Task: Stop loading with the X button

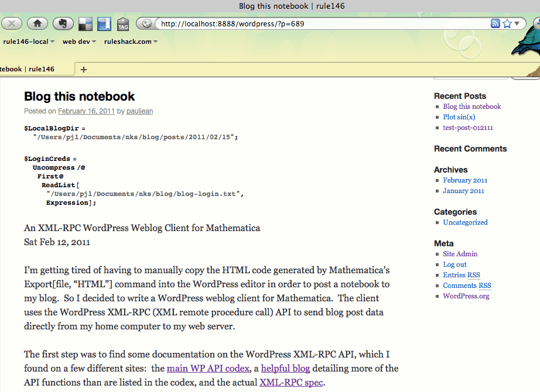Action: (x=11, y=24)
